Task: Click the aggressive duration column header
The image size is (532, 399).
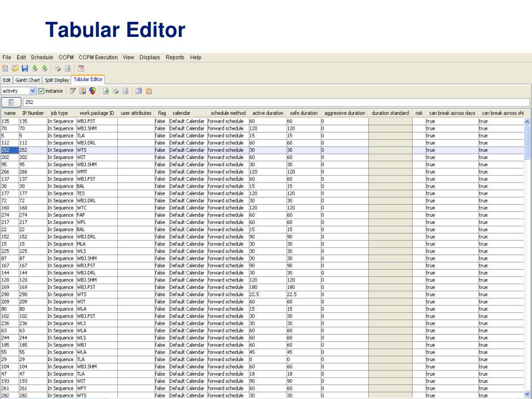Action: [x=345, y=113]
